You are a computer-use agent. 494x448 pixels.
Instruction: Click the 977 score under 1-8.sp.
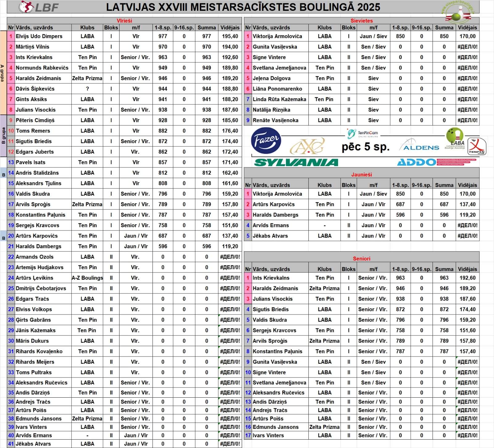coord(163,36)
